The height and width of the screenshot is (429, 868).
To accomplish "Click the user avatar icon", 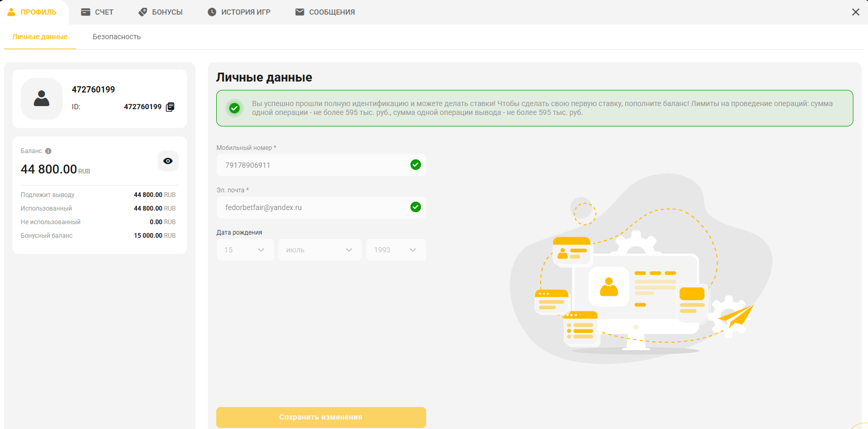I will click(42, 99).
